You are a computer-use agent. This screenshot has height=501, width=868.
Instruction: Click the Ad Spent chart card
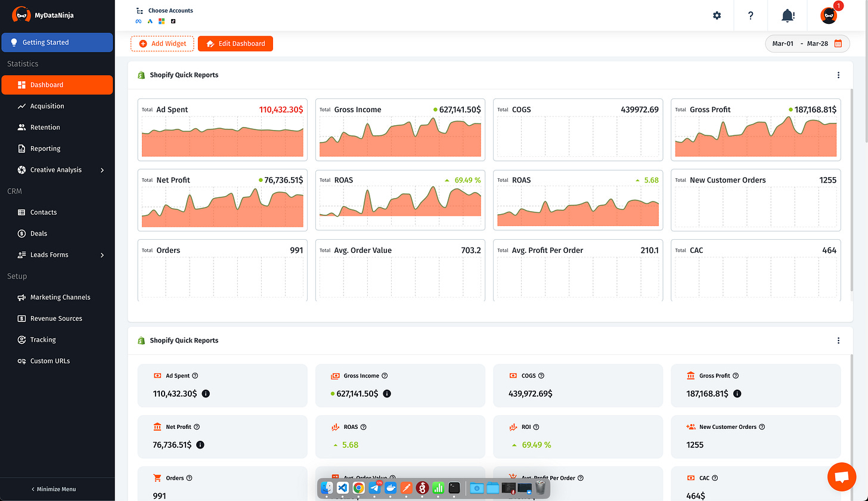(x=222, y=129)
